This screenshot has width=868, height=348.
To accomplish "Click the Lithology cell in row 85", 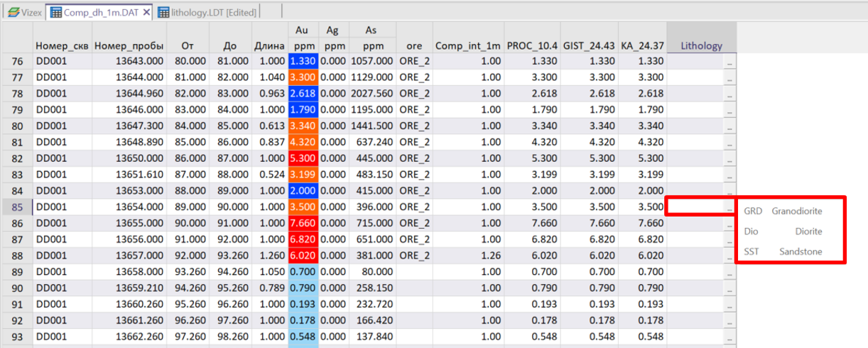I will click(695, 207).
